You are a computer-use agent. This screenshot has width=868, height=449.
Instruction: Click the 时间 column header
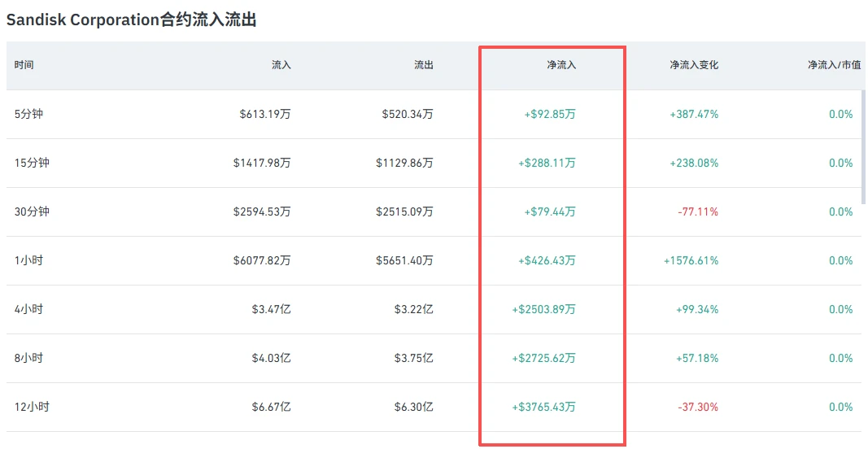[24, 65]
